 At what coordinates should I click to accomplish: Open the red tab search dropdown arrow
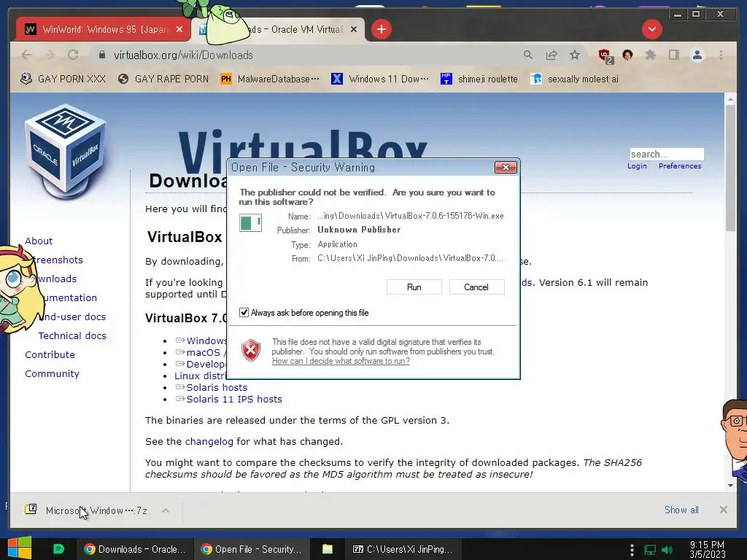pos(651,29)
